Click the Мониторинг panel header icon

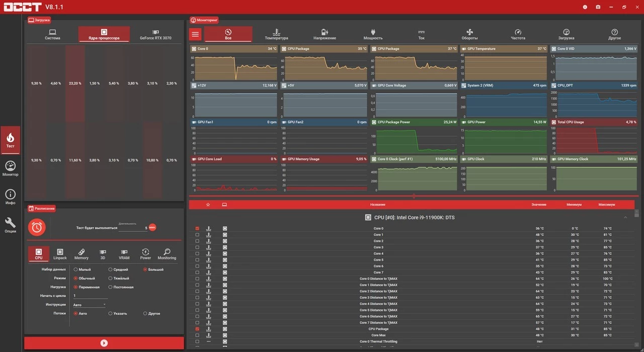coord(194,20)
